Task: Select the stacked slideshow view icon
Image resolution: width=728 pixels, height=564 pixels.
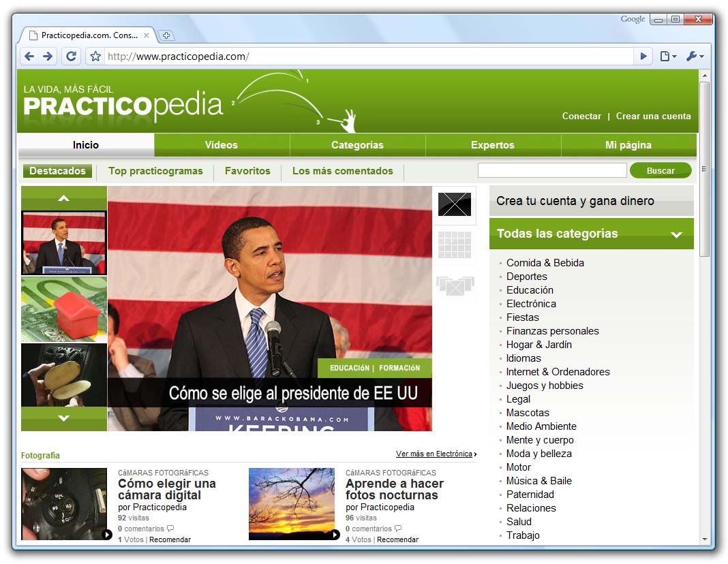Action: point(455,285)
